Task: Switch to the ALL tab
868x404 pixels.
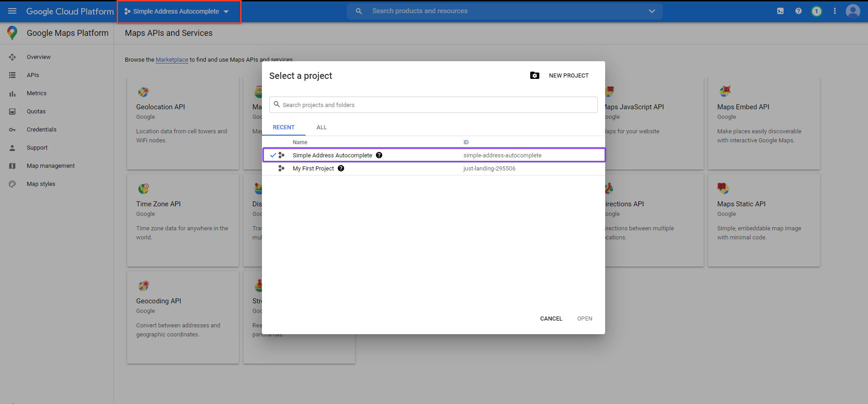Action: pos(321,127)
